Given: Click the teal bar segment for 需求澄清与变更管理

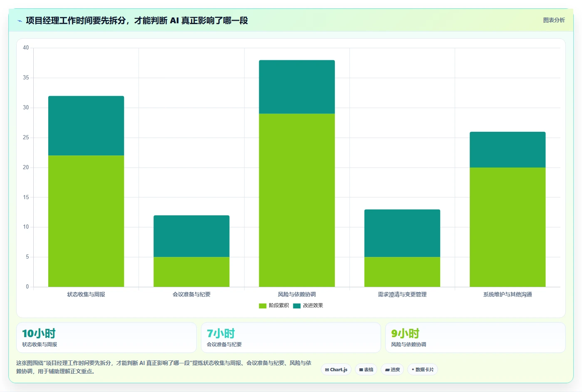Looking at the screenshot, I should (402, 233).
